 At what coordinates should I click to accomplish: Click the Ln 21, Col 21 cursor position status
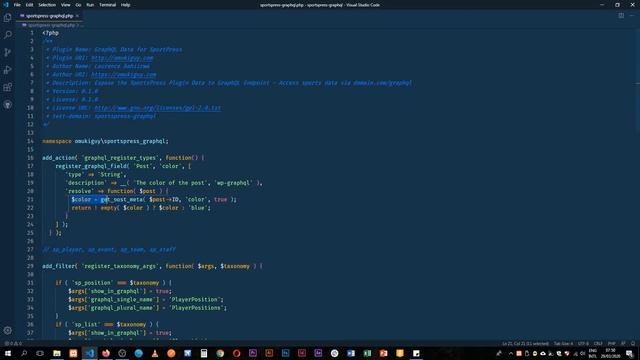tap(525, 344)
